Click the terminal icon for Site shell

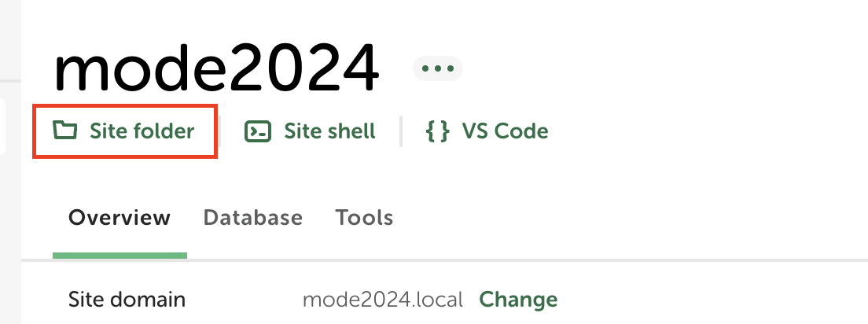coord(258,131)
